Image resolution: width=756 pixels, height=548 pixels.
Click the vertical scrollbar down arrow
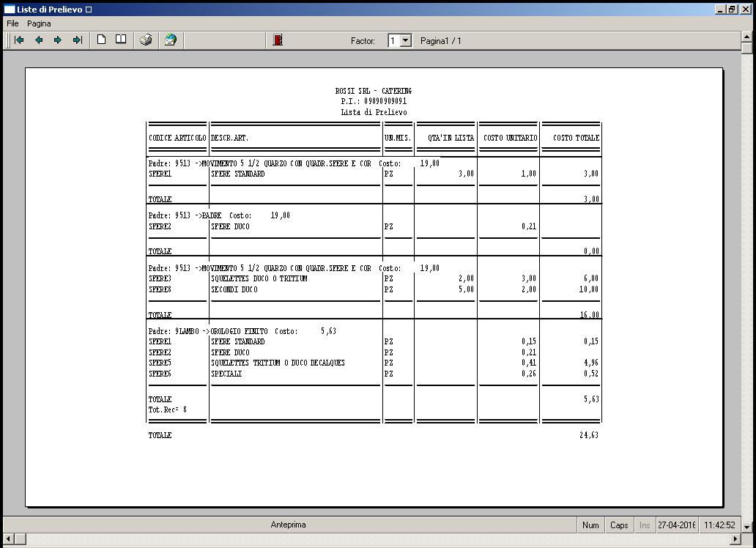click(x=746, y=527)
